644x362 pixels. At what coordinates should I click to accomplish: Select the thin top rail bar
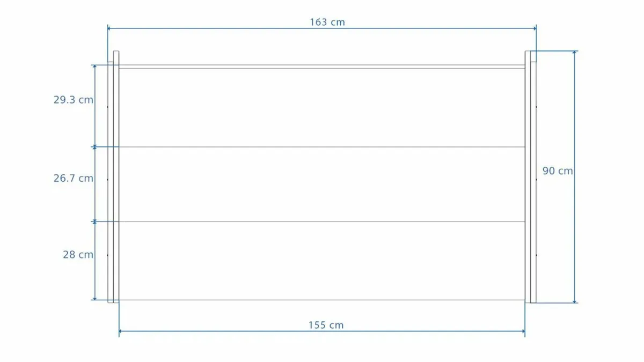[x=322, y=67]
